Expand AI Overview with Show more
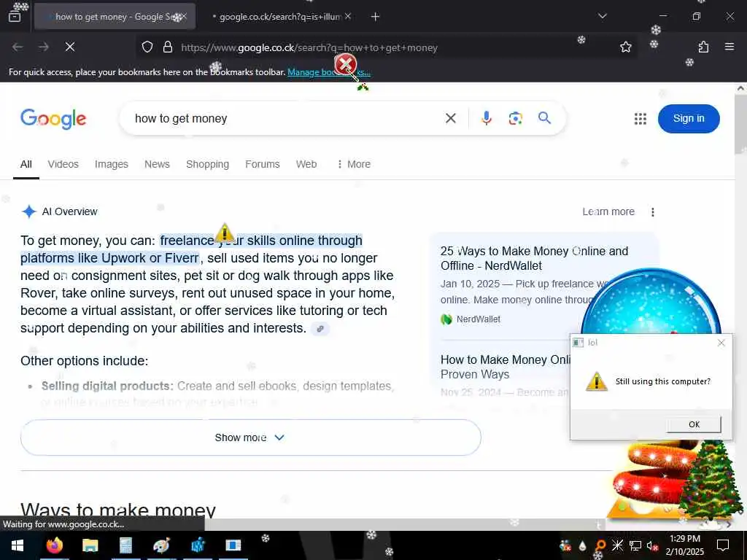 [x=251, y=437]
